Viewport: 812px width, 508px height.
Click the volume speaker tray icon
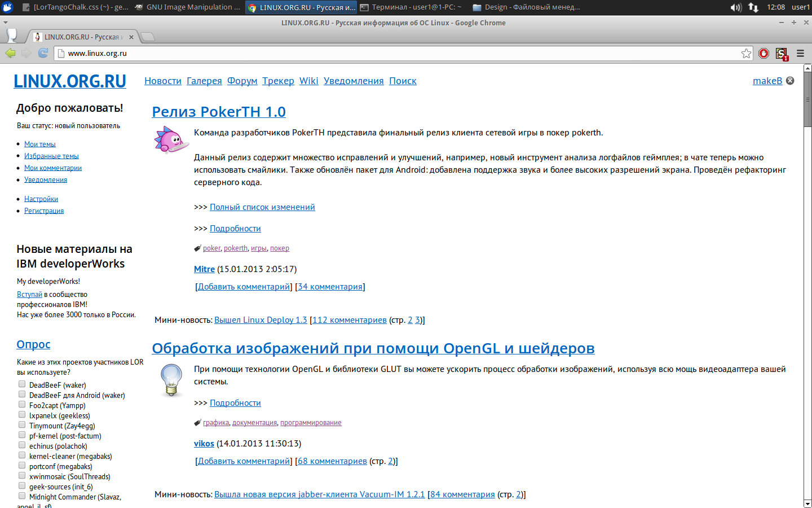point(736,7)
